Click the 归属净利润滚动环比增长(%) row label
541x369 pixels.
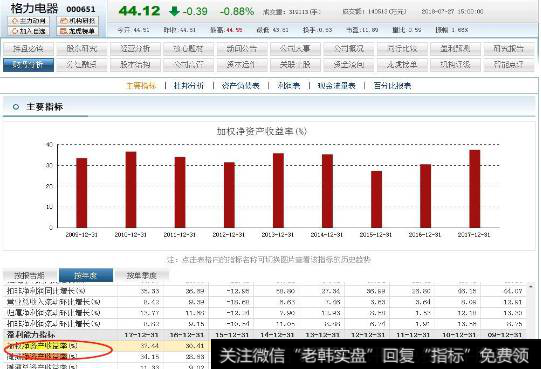[53, 313]
